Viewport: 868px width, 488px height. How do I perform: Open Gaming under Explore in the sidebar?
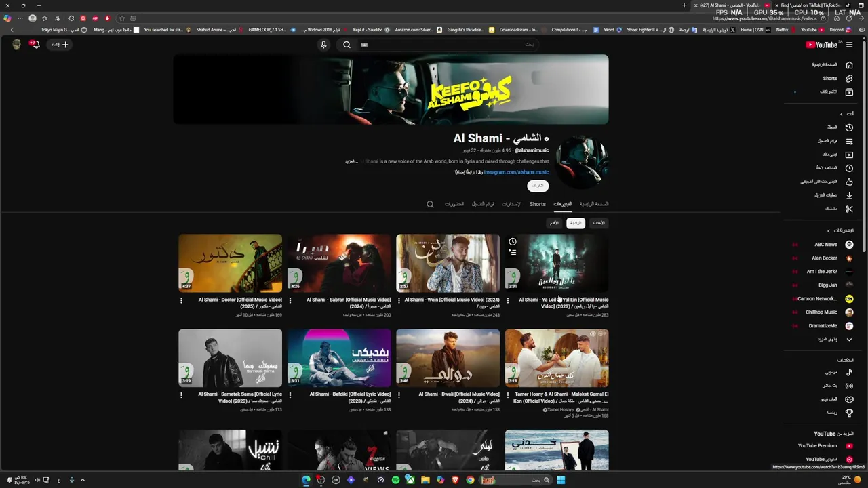(835, 399)
